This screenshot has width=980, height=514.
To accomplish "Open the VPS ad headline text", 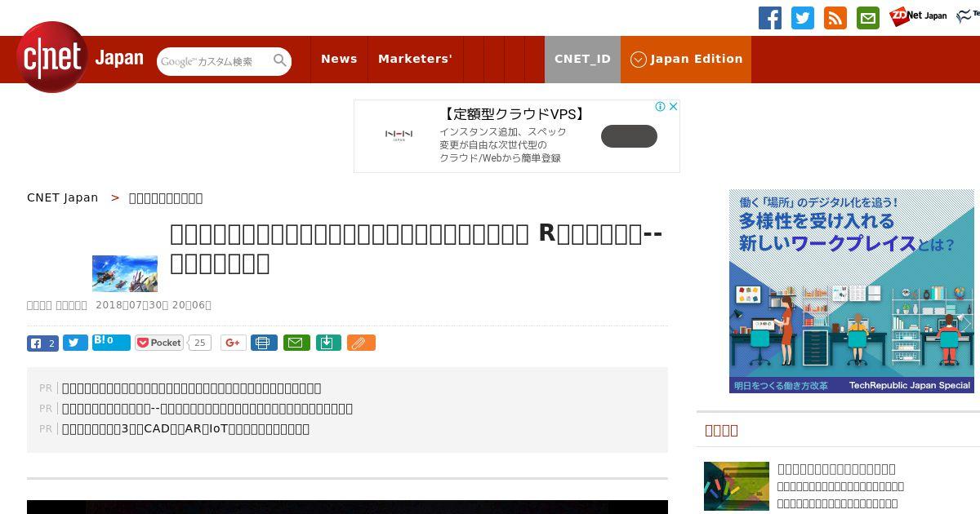I will click(514, 114).
